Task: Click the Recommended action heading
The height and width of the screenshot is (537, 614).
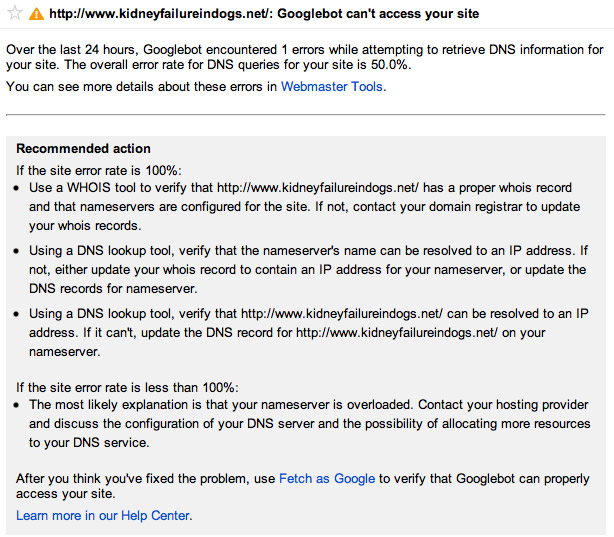Action: click(x=83, y=148)
